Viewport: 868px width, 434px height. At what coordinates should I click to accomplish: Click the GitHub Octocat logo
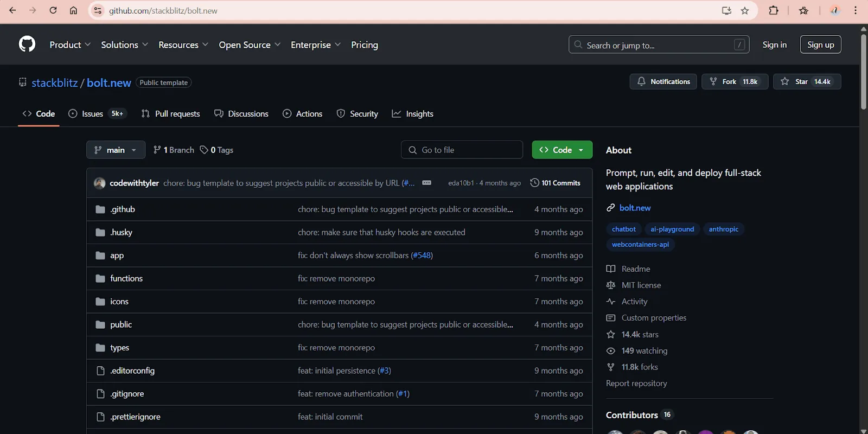tap(27, 44)
